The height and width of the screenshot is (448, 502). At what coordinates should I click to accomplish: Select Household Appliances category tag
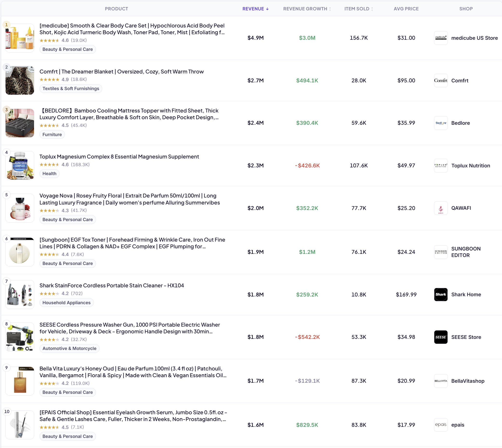pyautogui.click(x=67, y=303)
